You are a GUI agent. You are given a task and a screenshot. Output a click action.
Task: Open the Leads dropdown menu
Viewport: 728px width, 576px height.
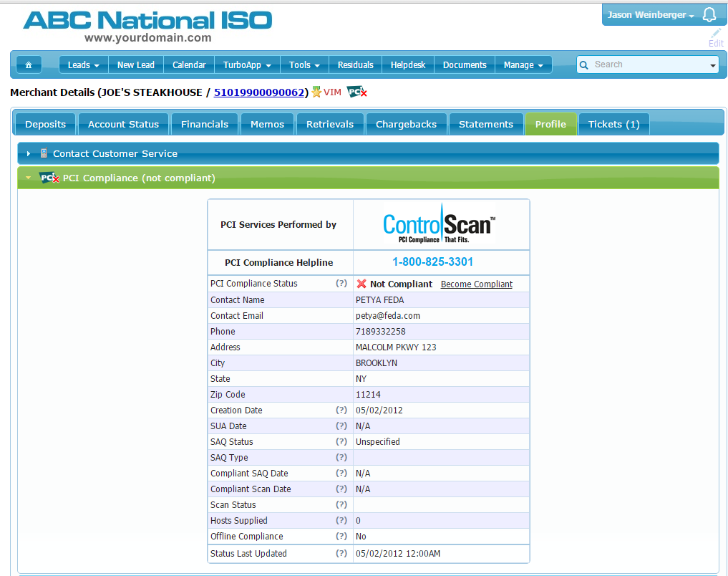[x=84, y=65]
